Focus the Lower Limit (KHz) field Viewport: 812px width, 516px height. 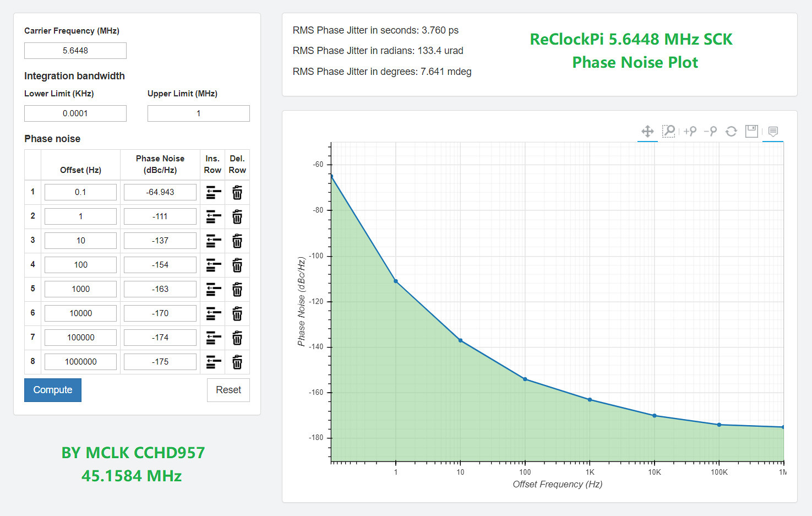[75, 113]
